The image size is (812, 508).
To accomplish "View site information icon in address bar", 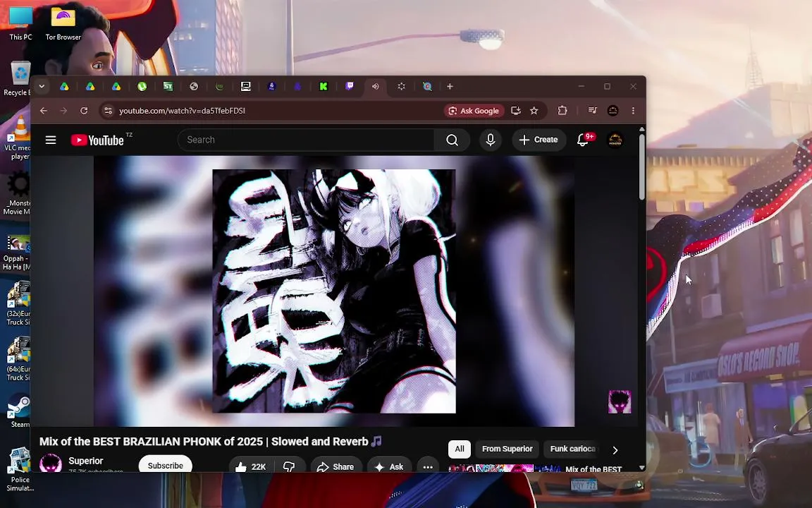I will 108,110.
